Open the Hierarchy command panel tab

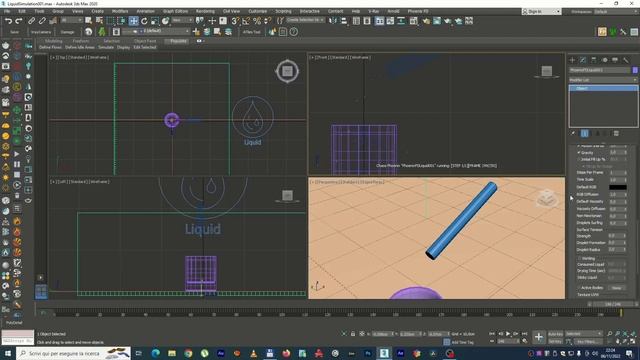[x=593, y=60]
